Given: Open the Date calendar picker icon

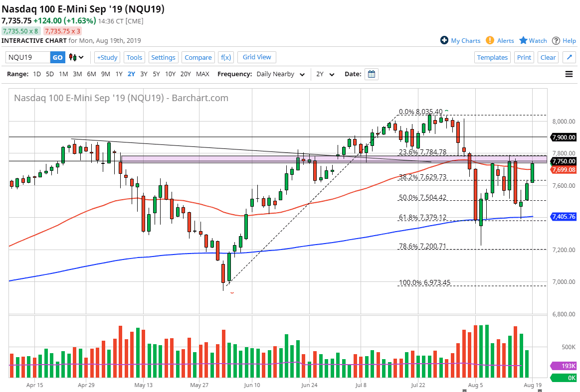Looking at the screenshot, I should [x=371, y=74].
